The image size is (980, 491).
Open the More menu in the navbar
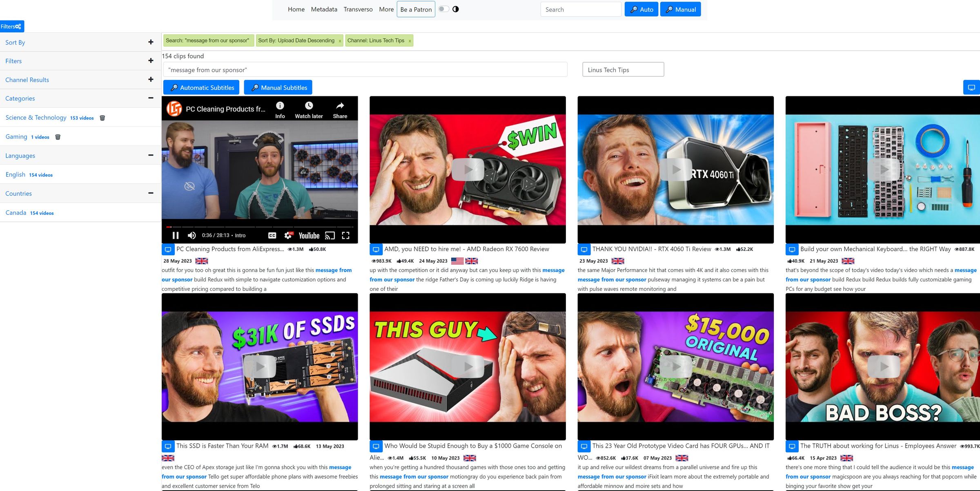[386, 9]
